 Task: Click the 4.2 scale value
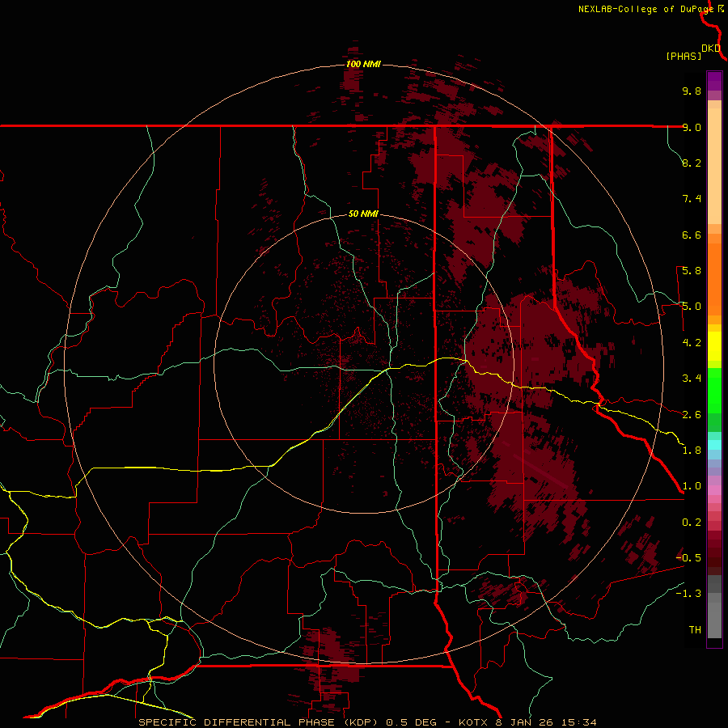[x=692, y=343]
